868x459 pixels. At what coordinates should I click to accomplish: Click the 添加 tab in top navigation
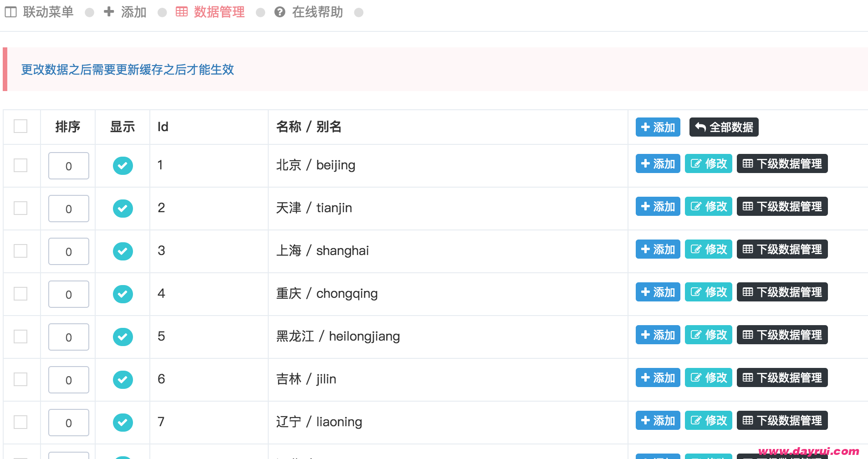125,12
